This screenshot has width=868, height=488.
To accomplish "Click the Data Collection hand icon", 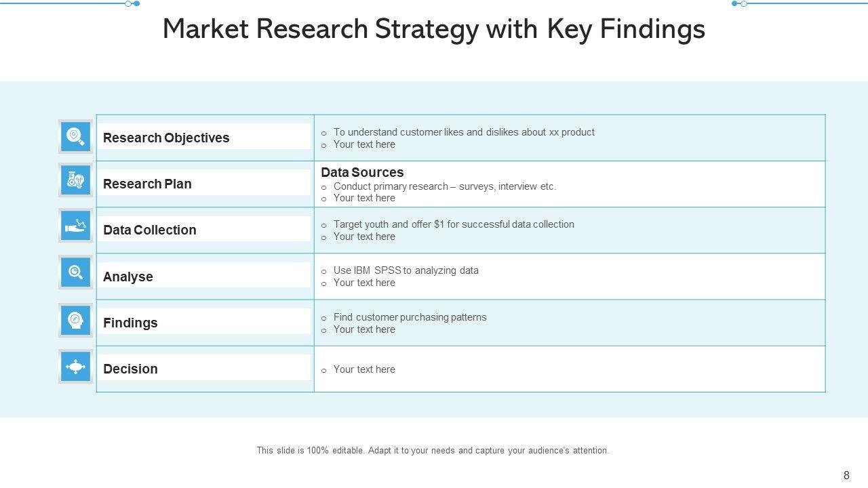I will click(75, 226).
